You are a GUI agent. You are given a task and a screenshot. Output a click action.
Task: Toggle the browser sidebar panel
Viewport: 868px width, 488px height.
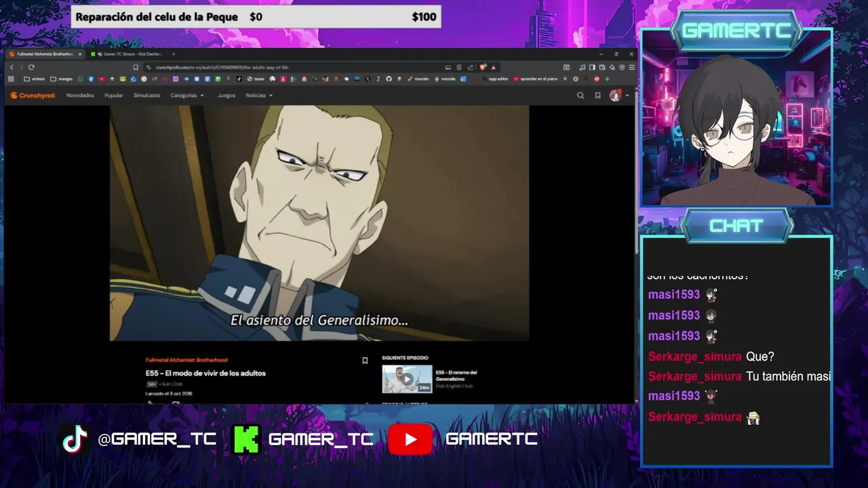[x=592, y=67]
